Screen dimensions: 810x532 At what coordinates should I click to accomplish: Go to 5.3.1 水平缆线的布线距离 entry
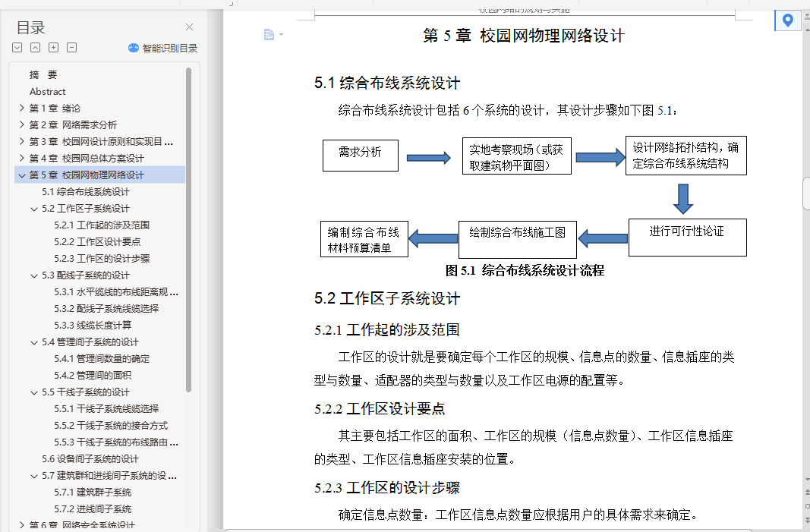pyautogui.click(x=116, y=292)
